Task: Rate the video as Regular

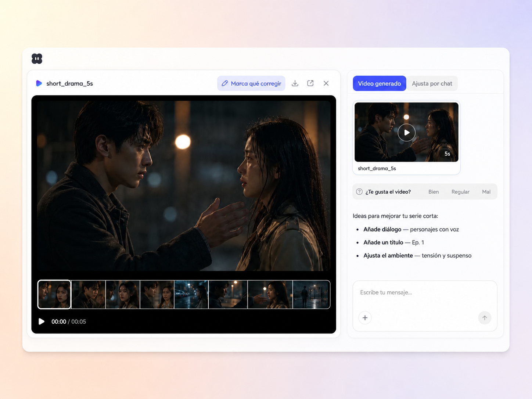Action: tap(460, 192)
